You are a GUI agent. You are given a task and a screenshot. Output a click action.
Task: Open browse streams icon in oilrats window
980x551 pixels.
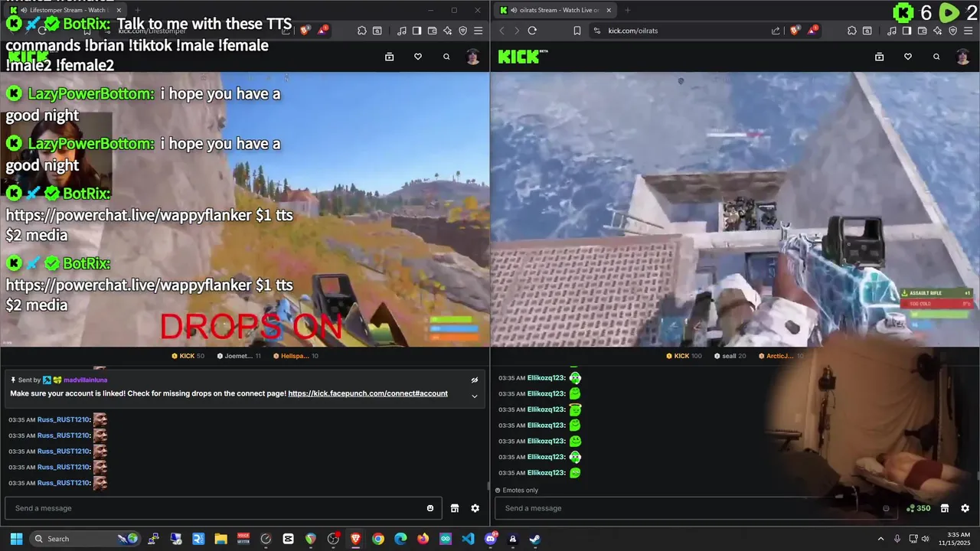(x=879, y=57)
